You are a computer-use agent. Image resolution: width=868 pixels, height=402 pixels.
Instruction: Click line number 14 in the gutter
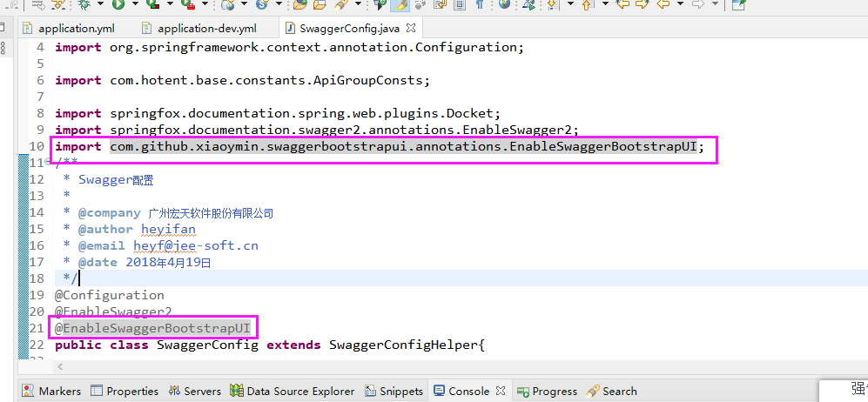36,212
